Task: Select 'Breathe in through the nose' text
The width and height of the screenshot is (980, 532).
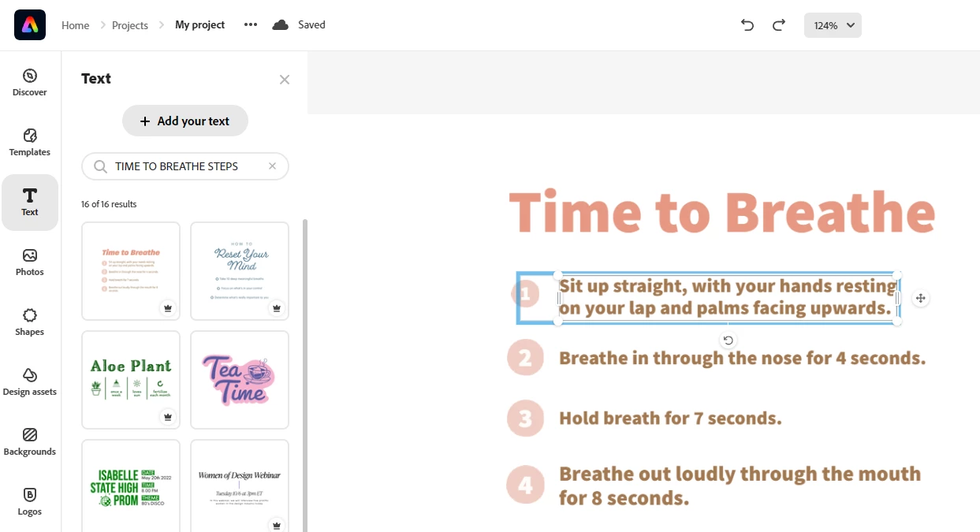Action: click(x=743, y=358)
